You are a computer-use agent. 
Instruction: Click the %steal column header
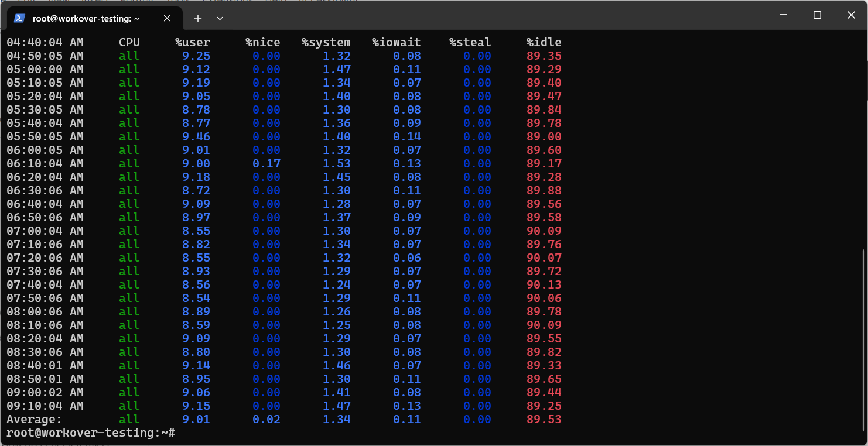tap(470, 42)
